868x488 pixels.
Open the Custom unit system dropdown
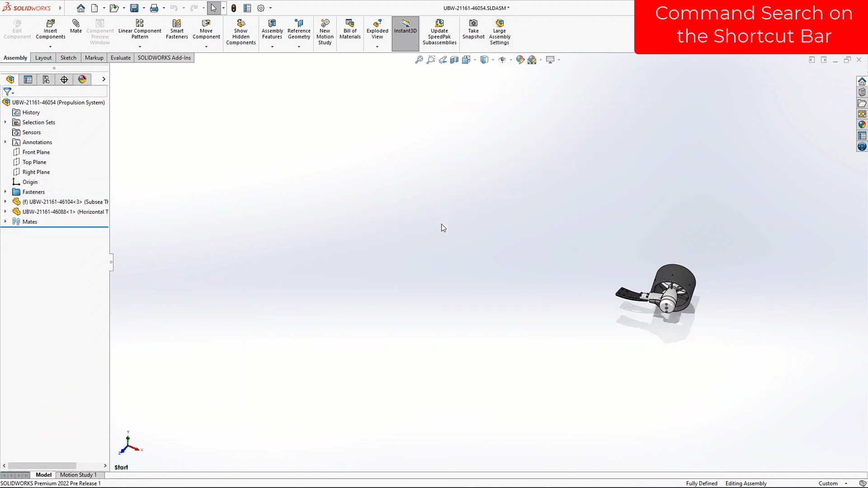coord(834,483)
